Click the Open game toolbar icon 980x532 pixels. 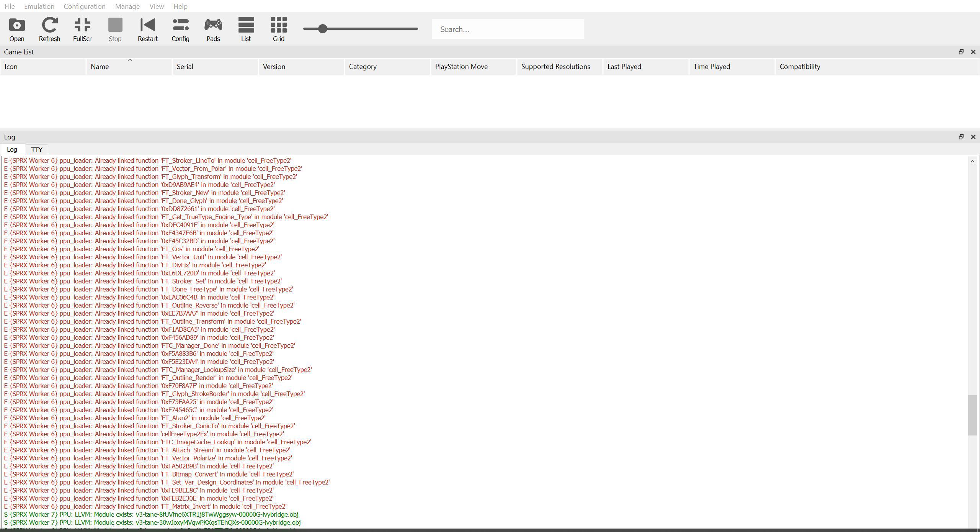[x=16, y=29]
